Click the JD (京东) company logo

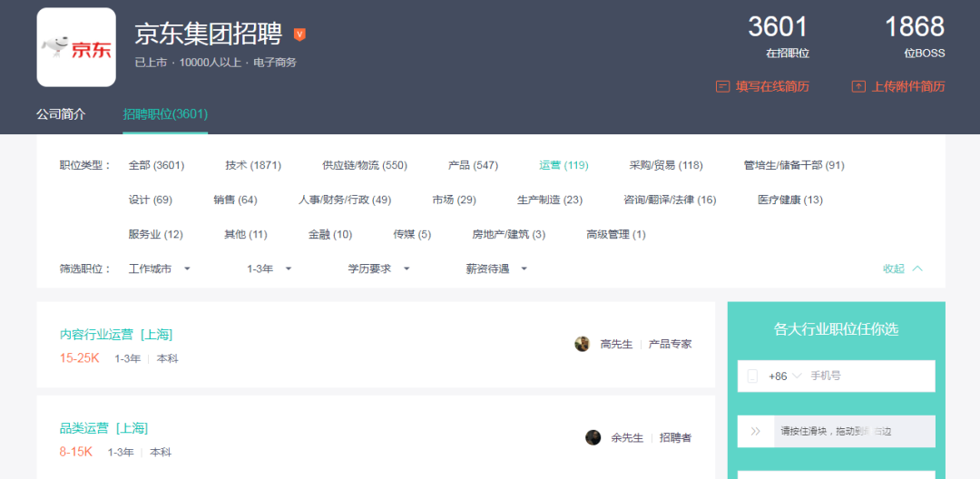click(76, 47)
